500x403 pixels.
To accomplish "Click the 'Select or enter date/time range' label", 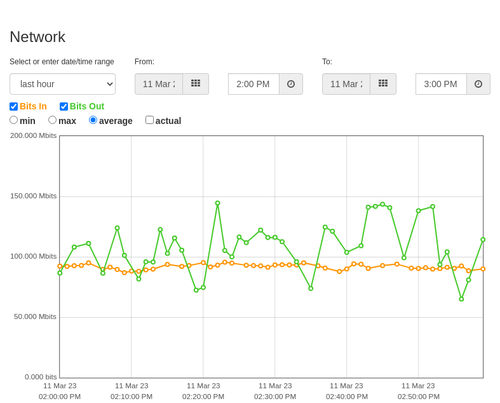I will click(x=62, y=62).
